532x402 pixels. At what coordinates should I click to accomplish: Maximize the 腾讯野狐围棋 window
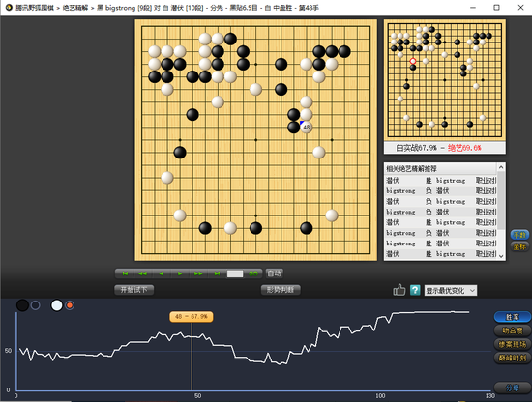[x=496, y=8]
